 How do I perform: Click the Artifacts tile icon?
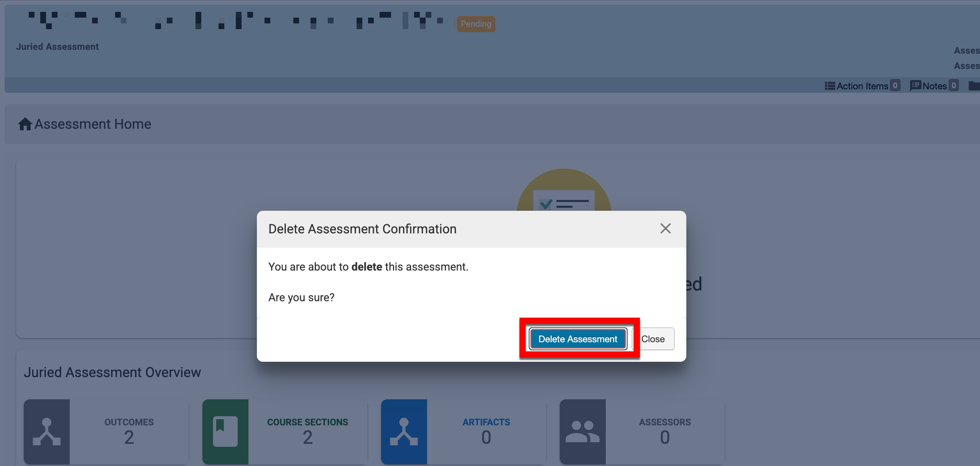click(x=404, y=432)
